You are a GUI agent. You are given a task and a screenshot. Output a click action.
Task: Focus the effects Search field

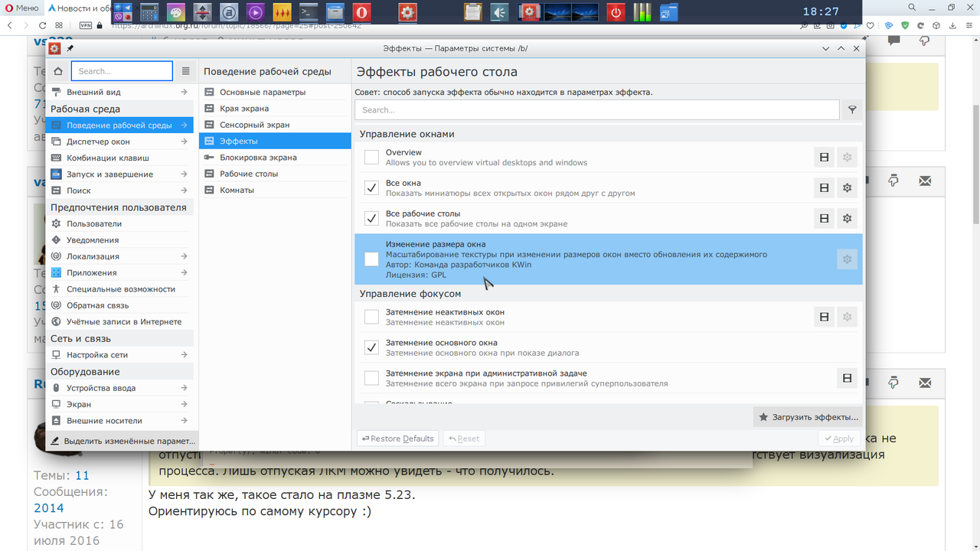pyautogui.click(x=596, y=110)
